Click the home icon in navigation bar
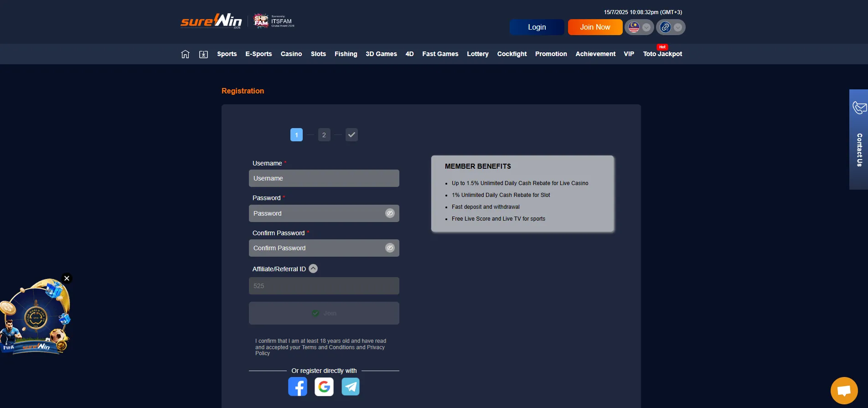Screen dimensions: 868x408 pyautogui.click(x=185, y=54)
